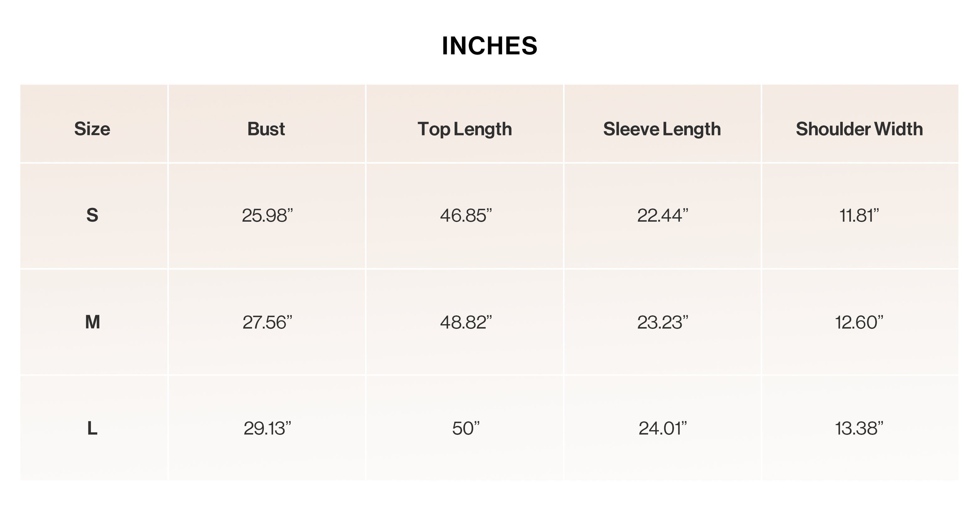
Task: Click the S size row label
Action: 92,215
